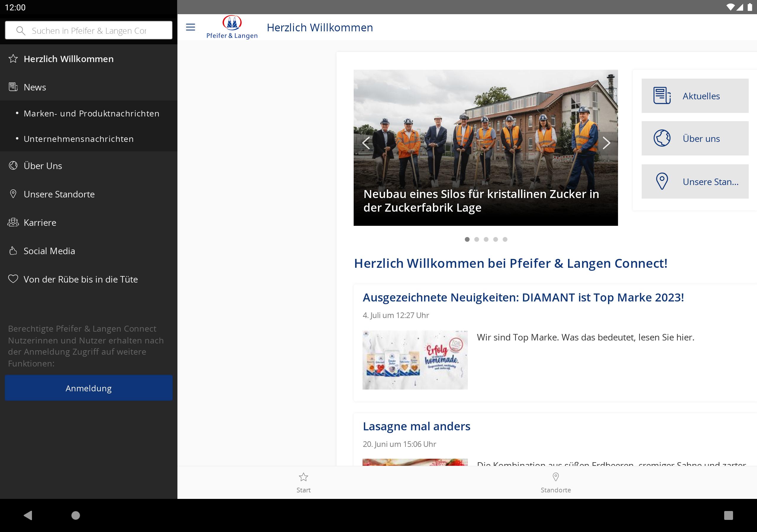Select the star icon beside Herzlich Willkommen
The height and width of the screenshot is (532, 757).
click(x=13, y=59)
